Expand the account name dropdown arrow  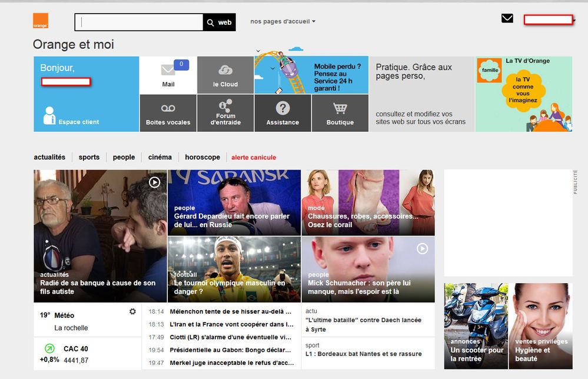(x=574, y=21)
